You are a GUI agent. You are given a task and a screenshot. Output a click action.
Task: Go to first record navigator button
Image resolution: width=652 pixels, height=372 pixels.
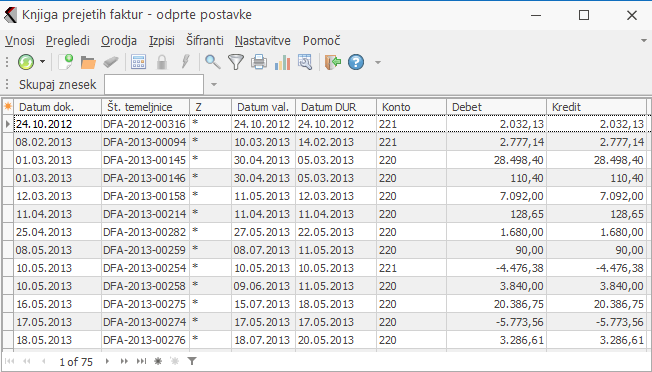10,361
